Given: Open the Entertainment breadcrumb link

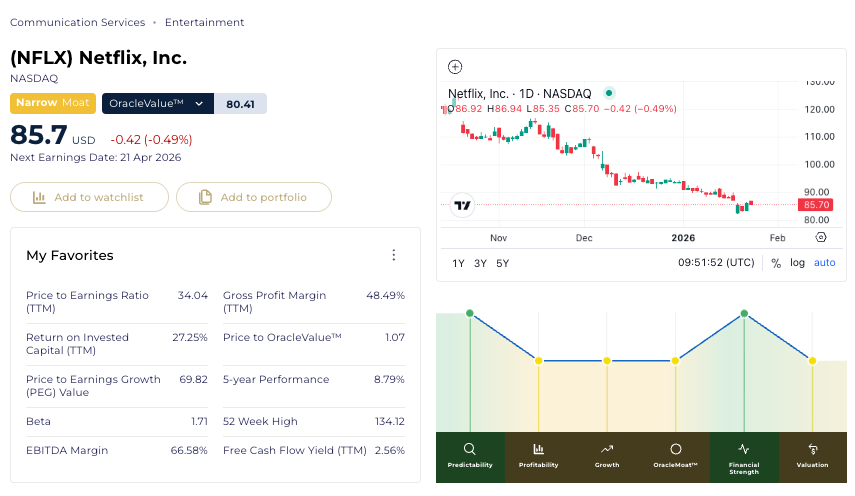Looking at the screenshot, I should click(x=204, y=22).
